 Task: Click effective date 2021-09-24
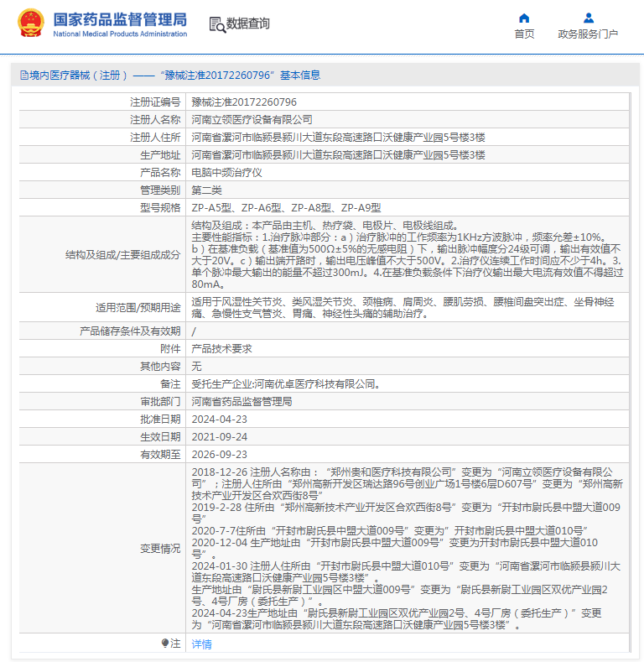click(x=219, y=437)
